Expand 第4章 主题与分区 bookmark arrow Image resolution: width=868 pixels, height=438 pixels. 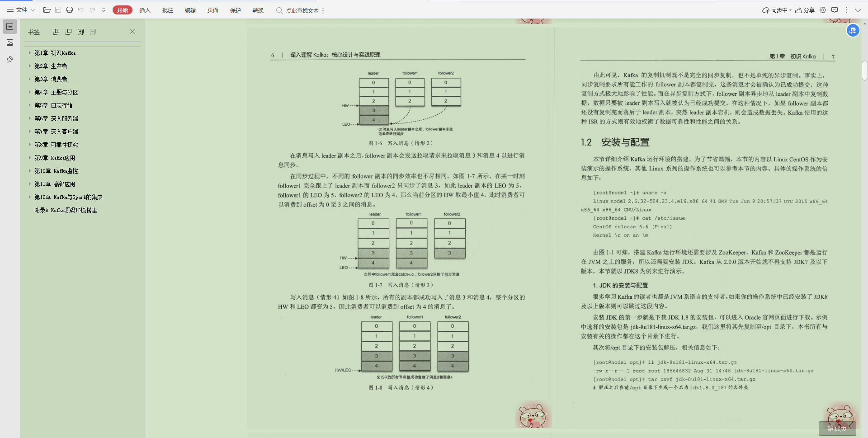click(30, 92)
